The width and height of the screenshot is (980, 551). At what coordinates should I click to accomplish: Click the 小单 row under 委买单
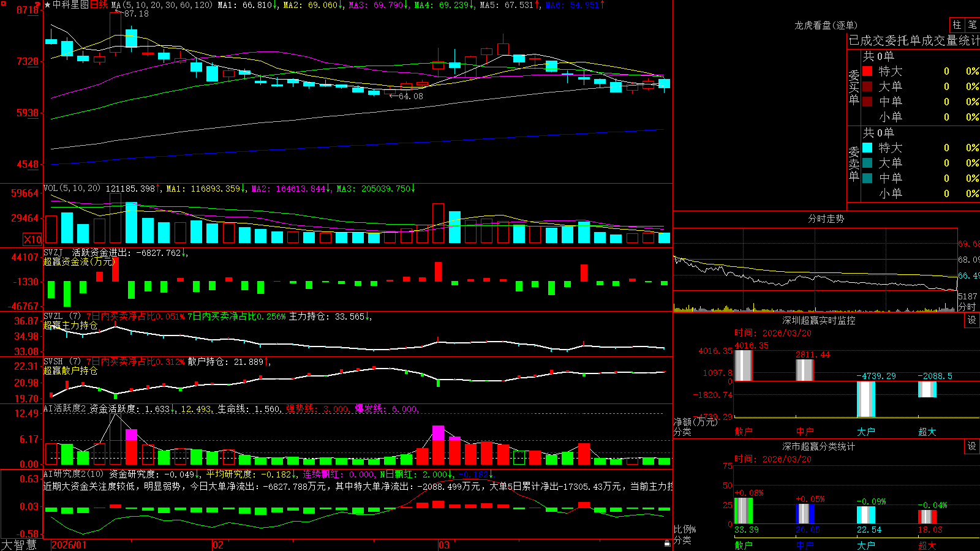click(921, 117)
